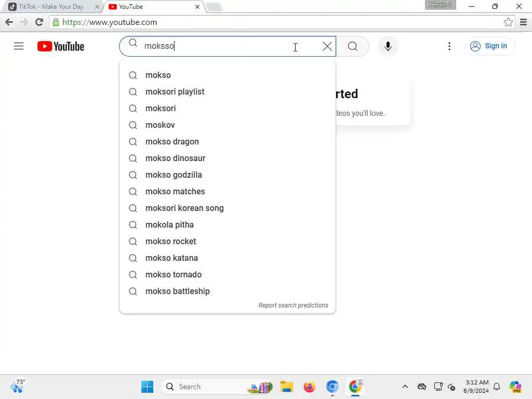Open browser main menu icon
Image resolution: width=532 pixels, height=399 pixels.
tap(523, 22)
